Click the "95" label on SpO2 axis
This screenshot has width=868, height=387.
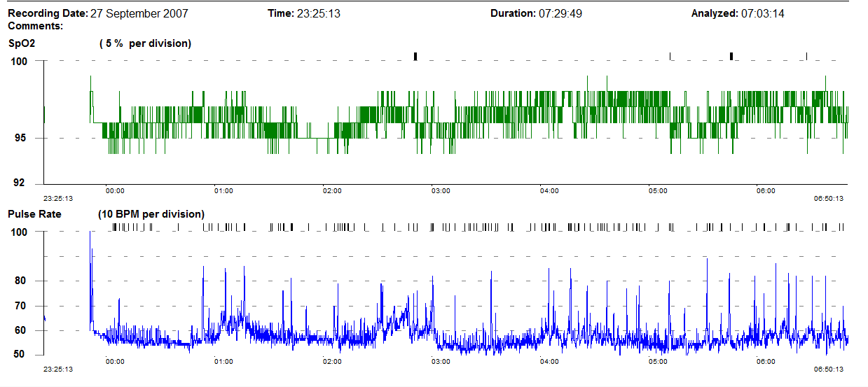(x=22, y=139)
